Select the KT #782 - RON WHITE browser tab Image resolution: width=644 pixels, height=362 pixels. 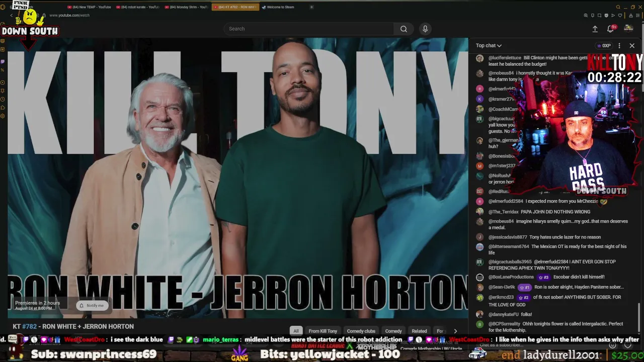[x=235, y=7]
